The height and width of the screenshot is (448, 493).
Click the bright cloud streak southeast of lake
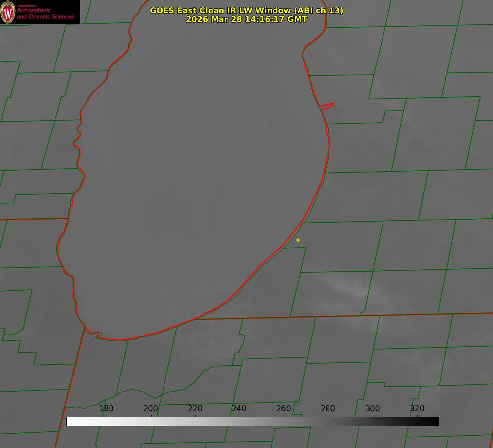tap(347, 285)
